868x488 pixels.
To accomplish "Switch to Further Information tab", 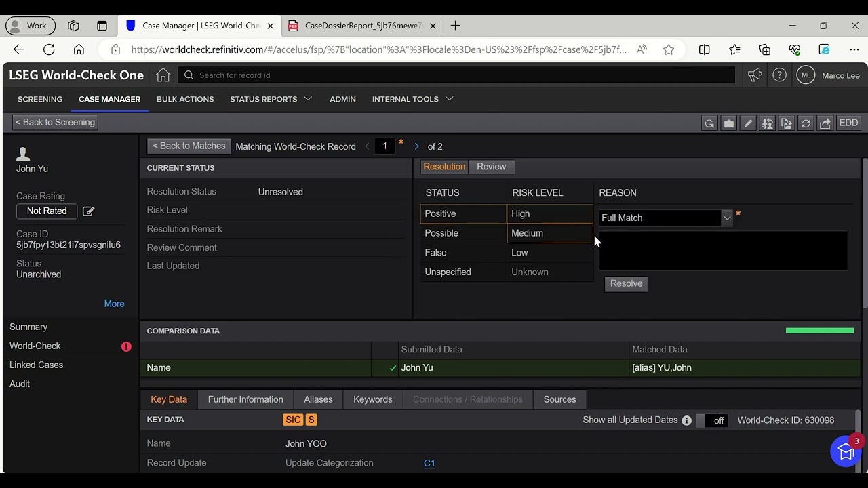I will 245,399.
